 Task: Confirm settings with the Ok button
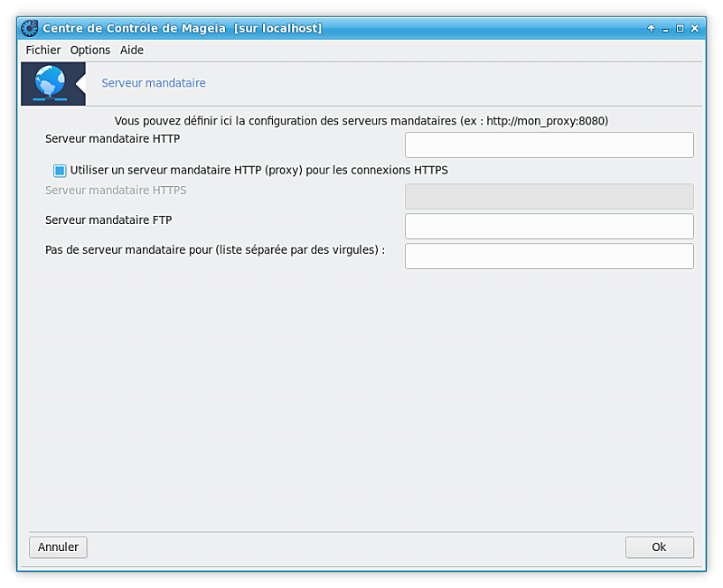click(659, 546)
